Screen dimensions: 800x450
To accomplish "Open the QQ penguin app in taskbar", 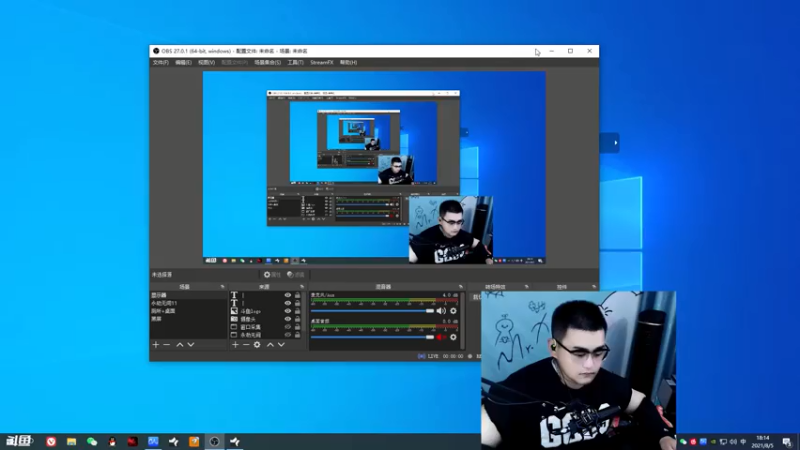I will coord(112,442).
